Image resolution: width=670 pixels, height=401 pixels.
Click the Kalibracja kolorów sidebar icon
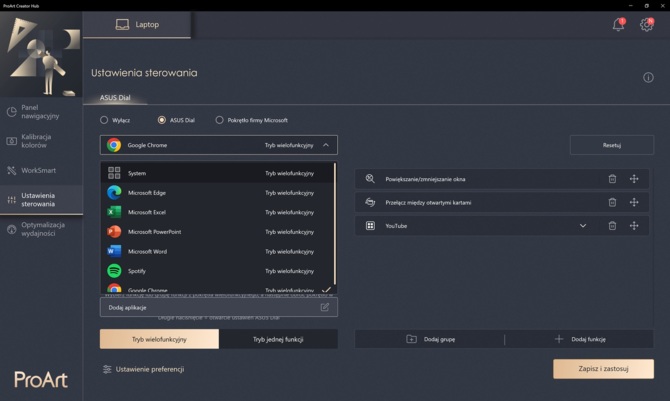(12, 141)
